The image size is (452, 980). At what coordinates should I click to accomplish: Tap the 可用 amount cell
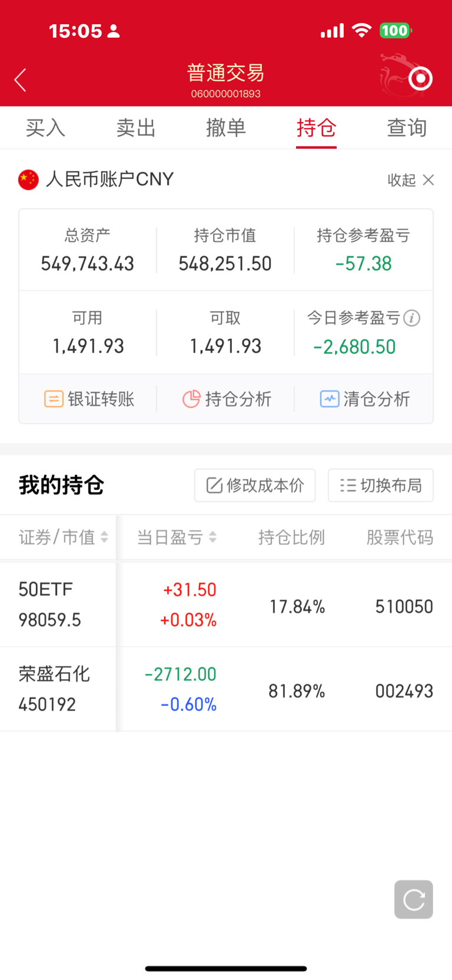[88, 333]
